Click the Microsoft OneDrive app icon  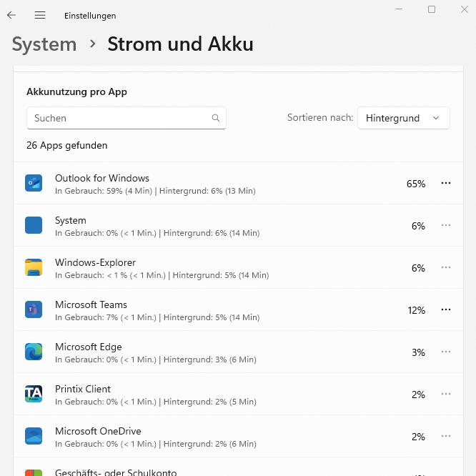pyautogui.click(x=34, y=436)
